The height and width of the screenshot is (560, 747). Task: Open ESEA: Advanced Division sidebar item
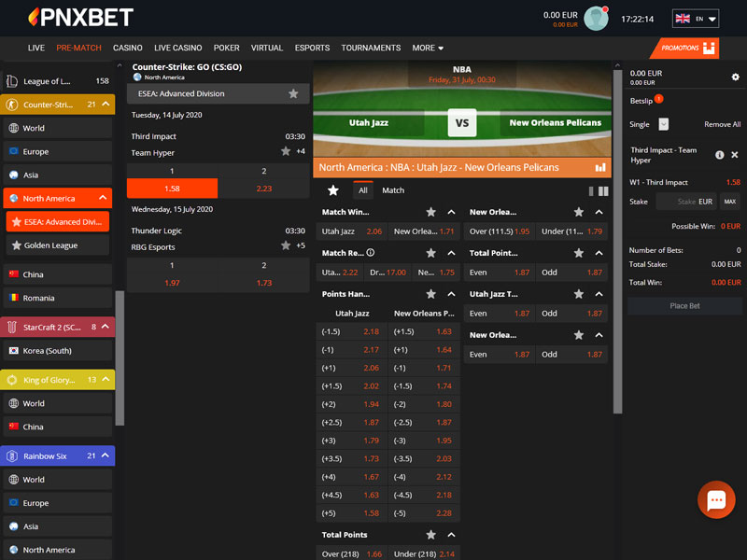coord(58,222)
